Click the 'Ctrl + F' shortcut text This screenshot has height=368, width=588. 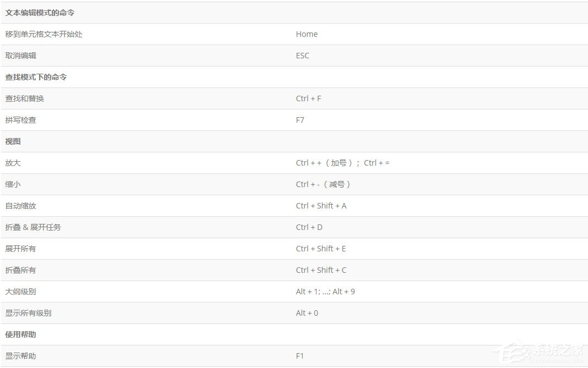(308, 98)
